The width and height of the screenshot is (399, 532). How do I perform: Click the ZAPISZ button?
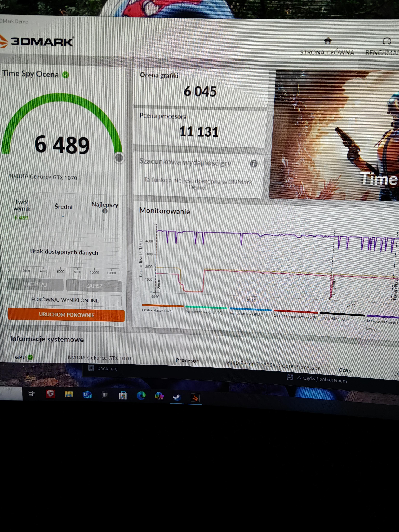(94, 286)
